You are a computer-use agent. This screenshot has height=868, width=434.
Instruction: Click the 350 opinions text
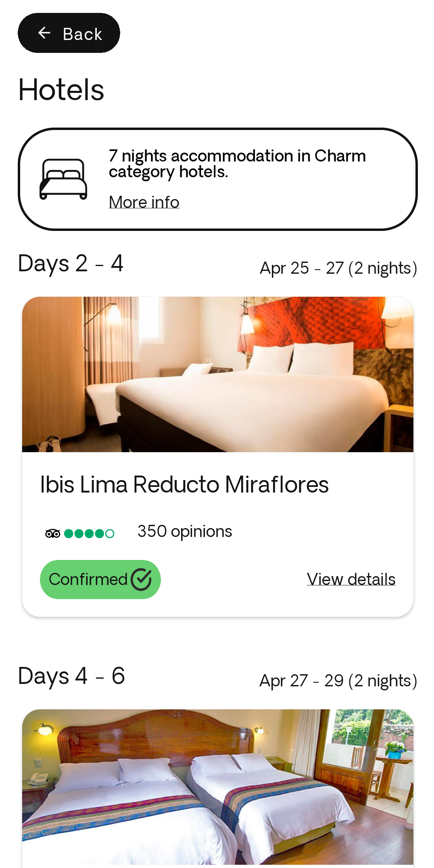pos(185,532)
